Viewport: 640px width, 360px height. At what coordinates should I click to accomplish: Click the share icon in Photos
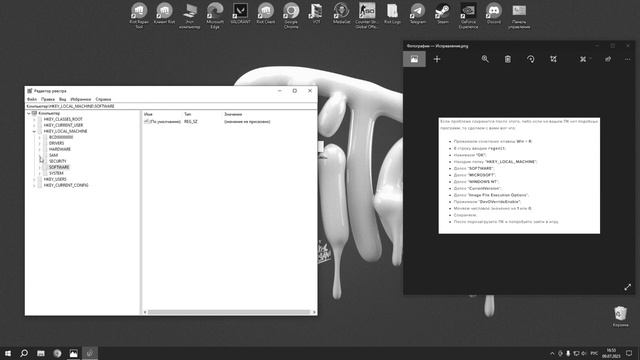pos(608,59)
